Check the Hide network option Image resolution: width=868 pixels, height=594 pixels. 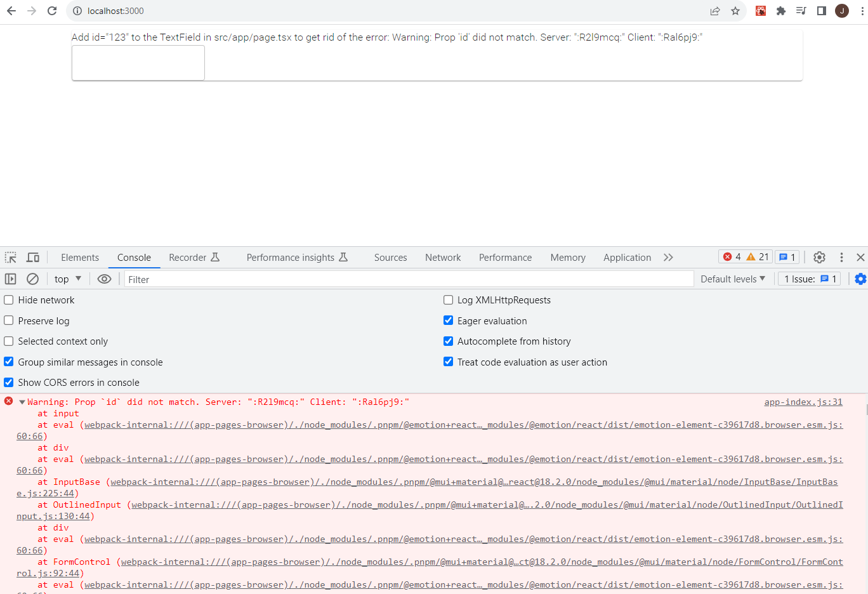(x=10, y=300)
